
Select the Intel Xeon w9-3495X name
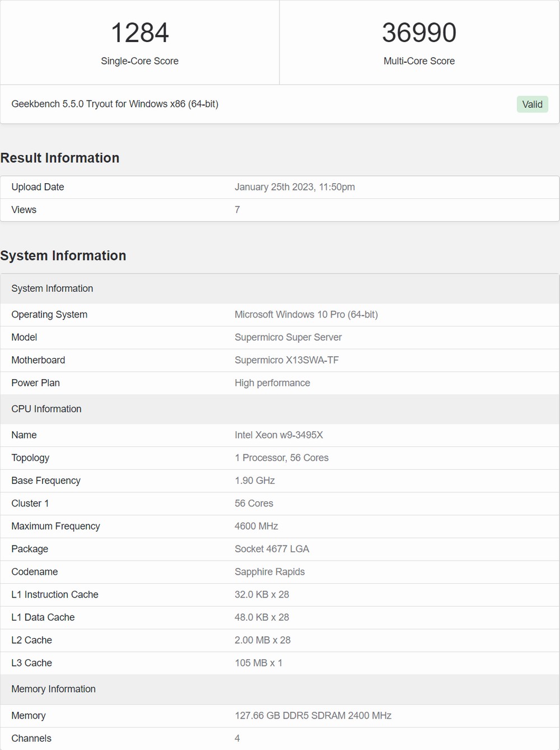pos(279,435)
